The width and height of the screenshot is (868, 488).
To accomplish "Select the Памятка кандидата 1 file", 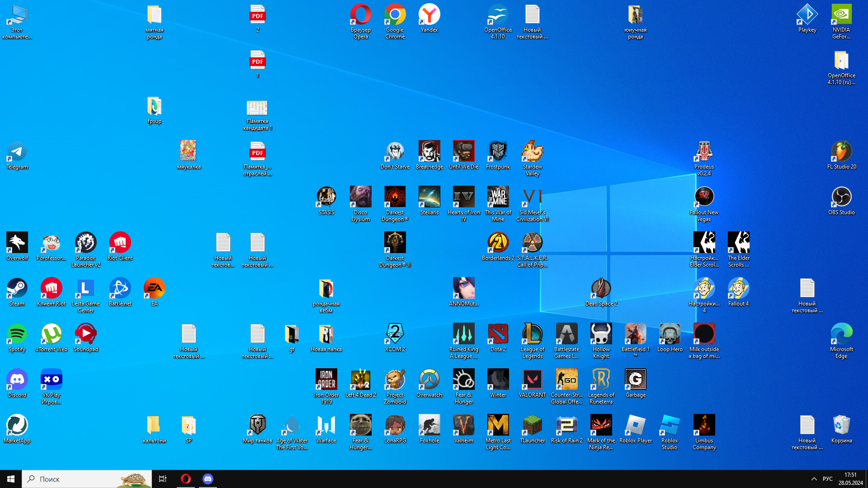I will tap(257, 116).
